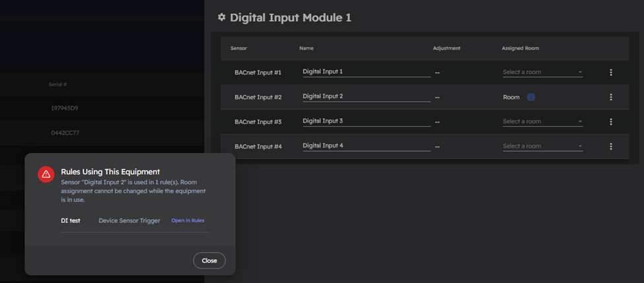Edit the Digital Input 2 name field
Image resolution: width=644 pixels, height=283 pixels.
(366, 96)
